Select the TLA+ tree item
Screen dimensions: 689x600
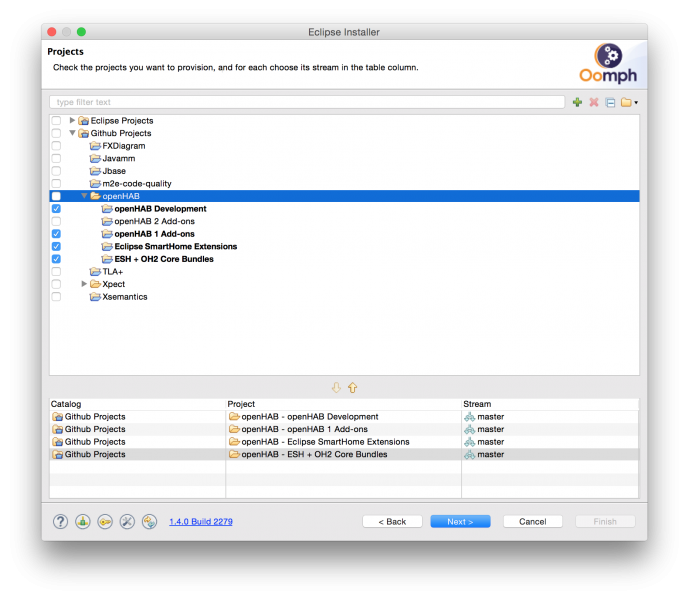click(112, 272)
